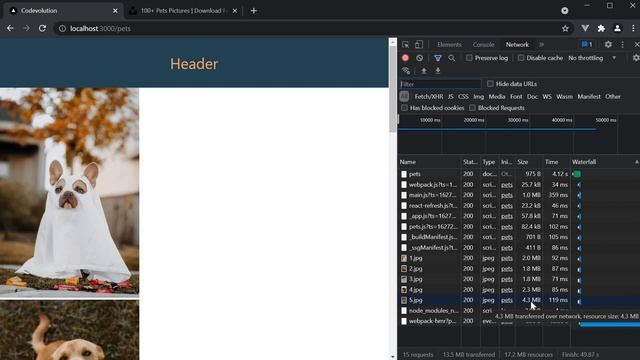The width and height of the screenshot is (640, 360).
Task: Clear the network log
Action: (x=420, y=58)
